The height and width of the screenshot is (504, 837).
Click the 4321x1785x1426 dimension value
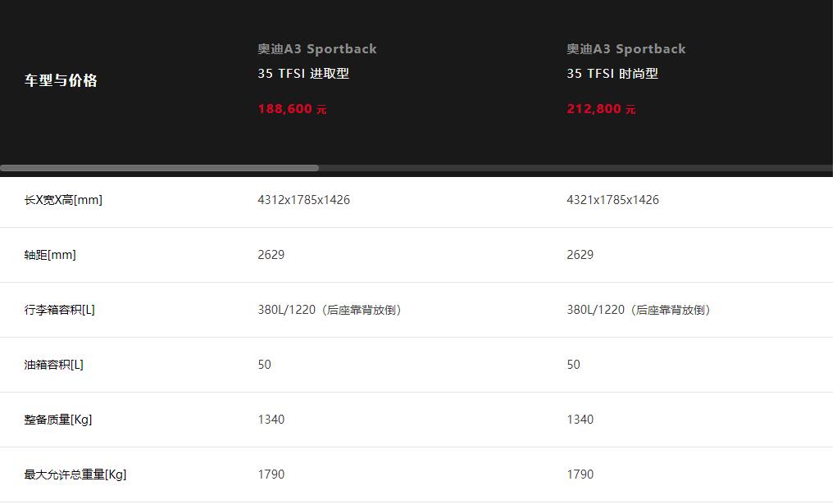(613, 200)
